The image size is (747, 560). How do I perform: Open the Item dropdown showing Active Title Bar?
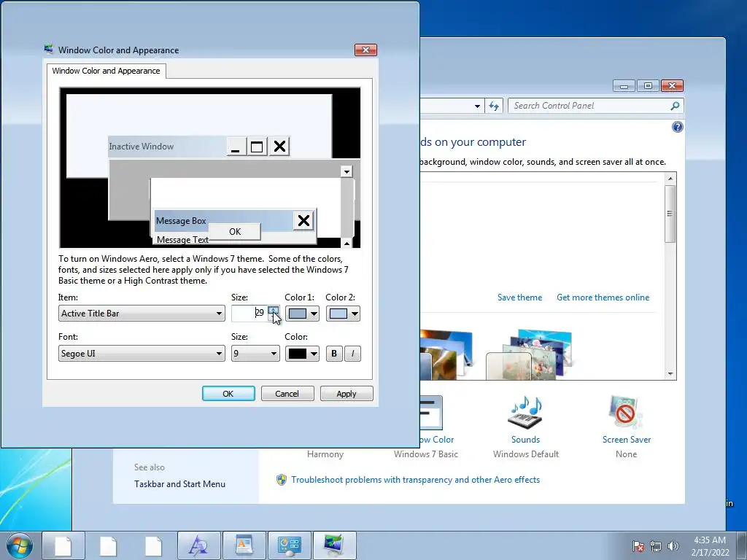tap(142, 314)
